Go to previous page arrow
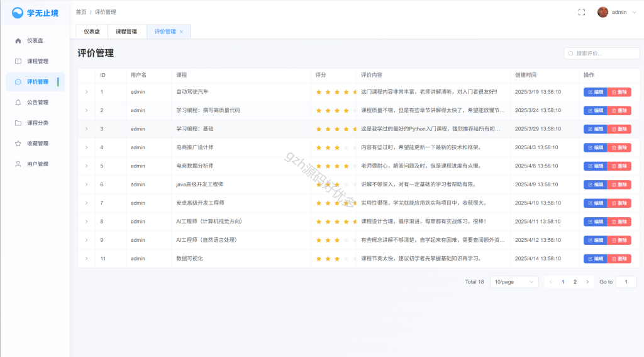The height and width of the screenshot is (357, 644). click(x=551, y=281)
